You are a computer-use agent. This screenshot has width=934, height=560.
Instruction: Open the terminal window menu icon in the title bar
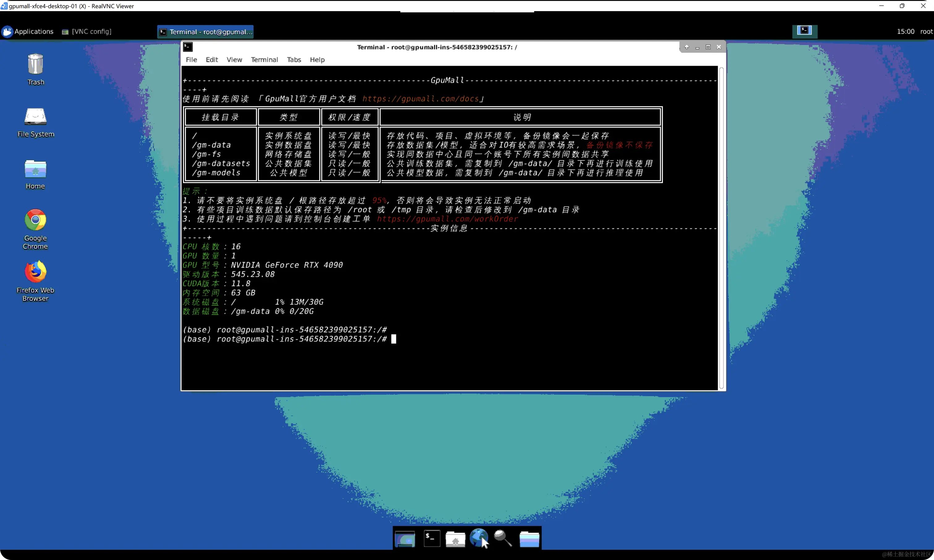coord(187,47)
